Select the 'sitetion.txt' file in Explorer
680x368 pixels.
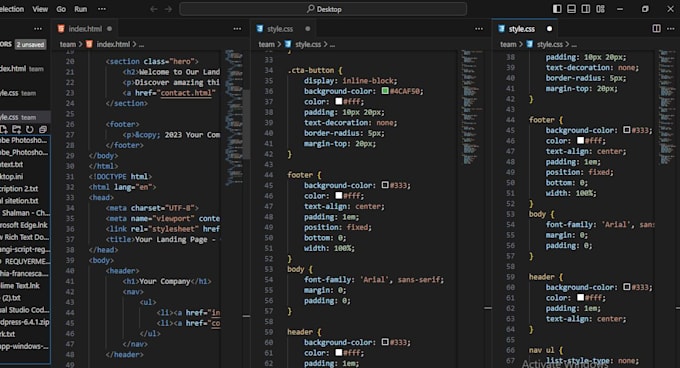click(25, 200)
